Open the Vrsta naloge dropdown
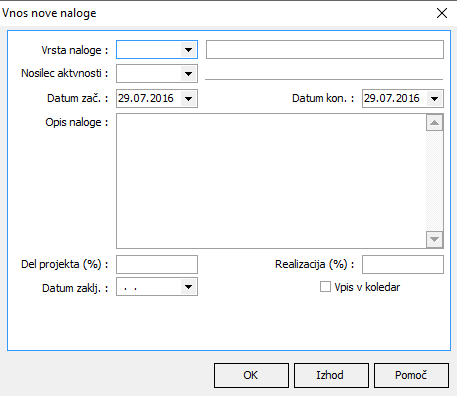The width and height of the screenshot is (457, 396). pyautogui.click(x=188, y=50)
